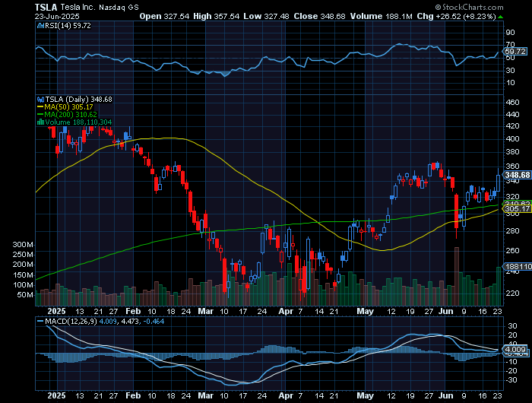This screenshot has width=532, height=403.
Task: Click the green up-arrow next to the percent change
Action: click(x=500, y=17)
